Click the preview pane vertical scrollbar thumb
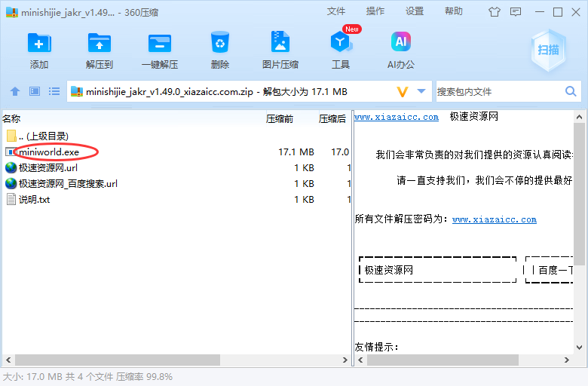 [579, 193]
